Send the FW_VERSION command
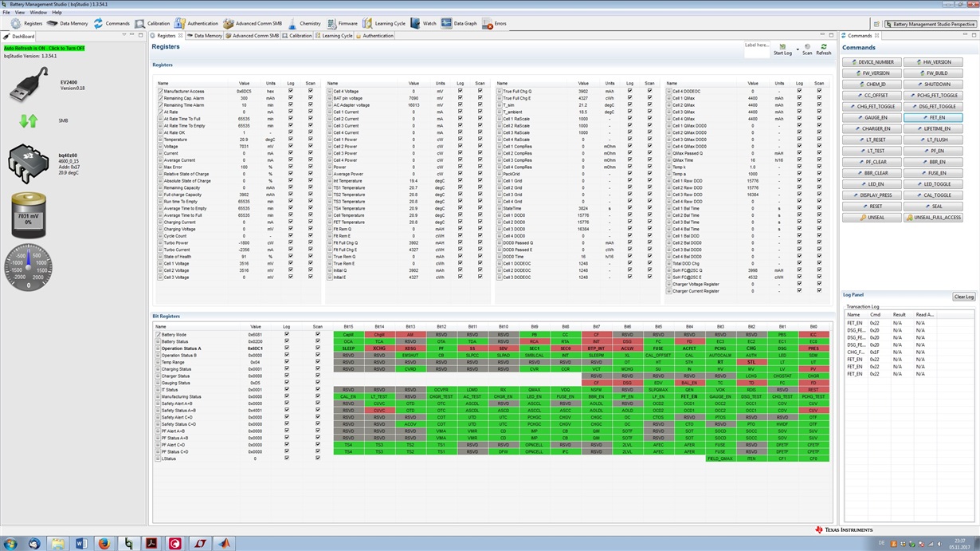Screen dimensions: 980x551 point(872,73)
